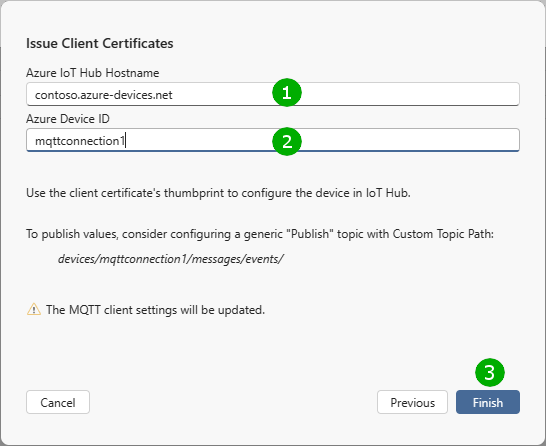The width and height of the screenshot is (546, 446).
Task: Cancel the Issue Client Certificates dialog
Action: click(x=58, y=402)
